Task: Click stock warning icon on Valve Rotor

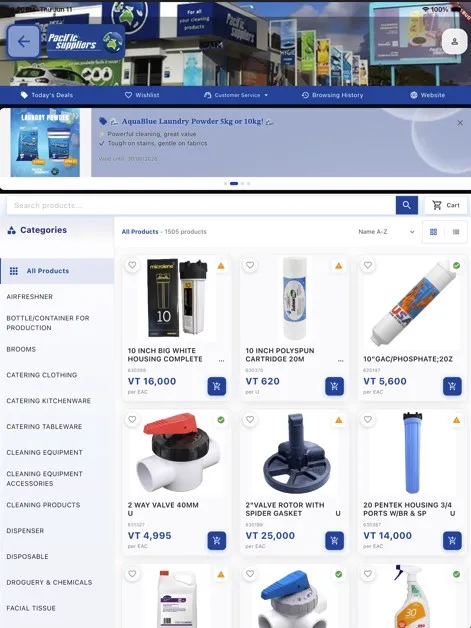Action: pos(339,420)
